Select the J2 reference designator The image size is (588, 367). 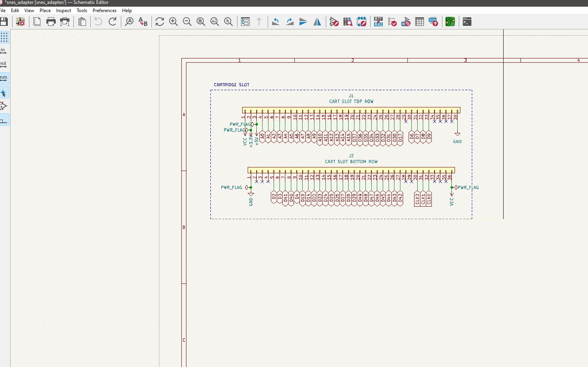coord(351,156)
